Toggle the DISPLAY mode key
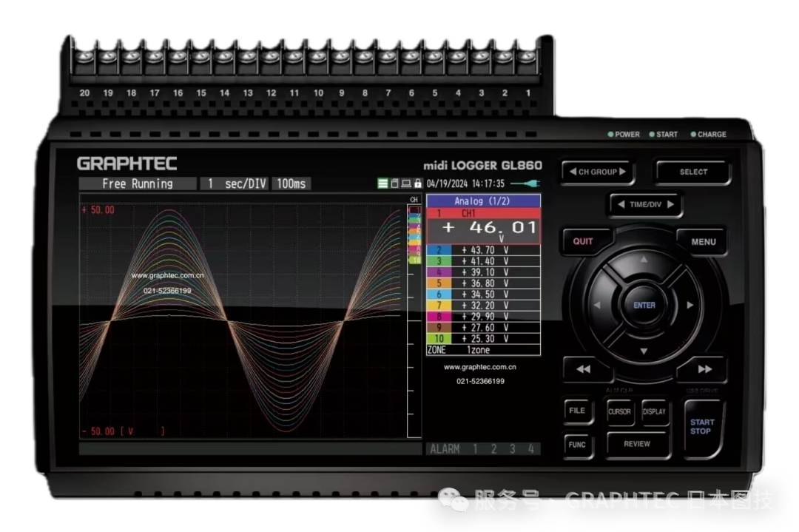 coord(654,412)
